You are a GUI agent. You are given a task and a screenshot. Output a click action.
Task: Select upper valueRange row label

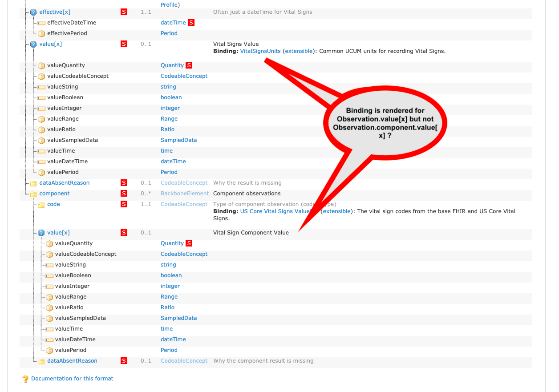[63, 119]
